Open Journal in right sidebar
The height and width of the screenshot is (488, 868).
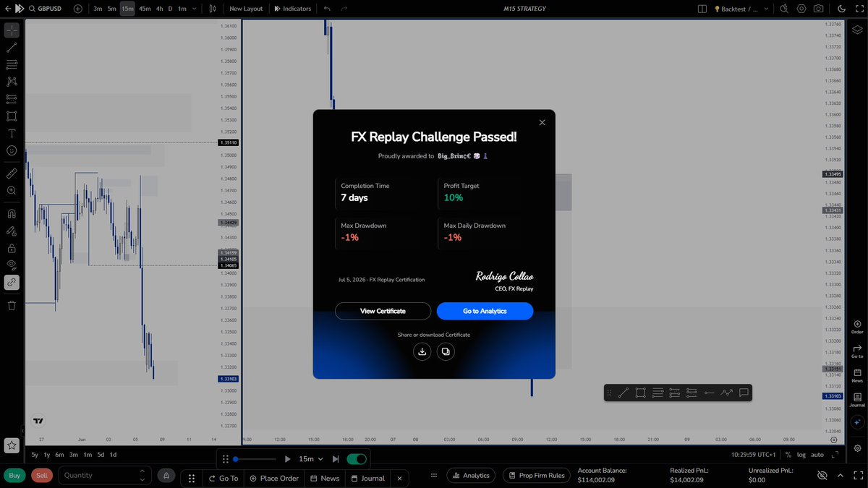click(x=857, y=401)
